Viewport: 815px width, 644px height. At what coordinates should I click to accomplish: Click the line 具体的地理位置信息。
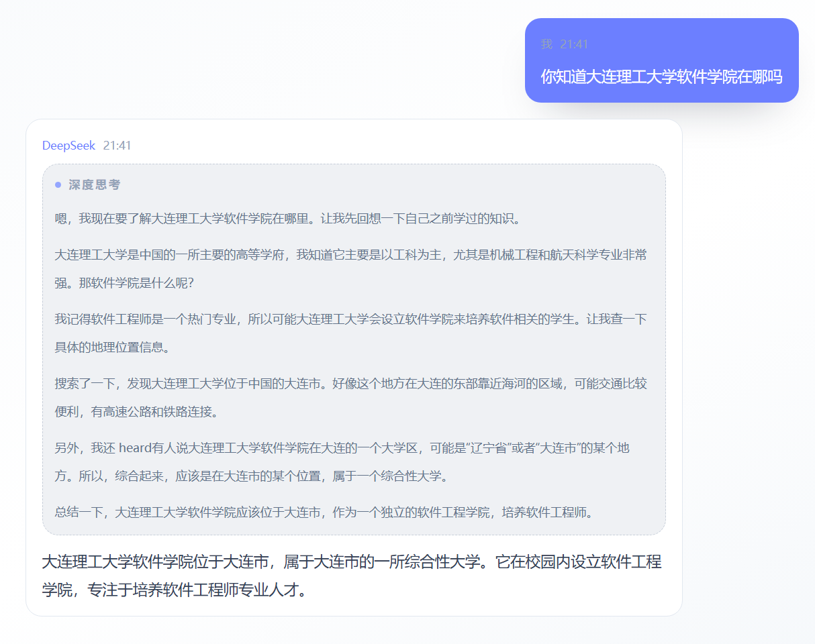click(x=112, y=347)
